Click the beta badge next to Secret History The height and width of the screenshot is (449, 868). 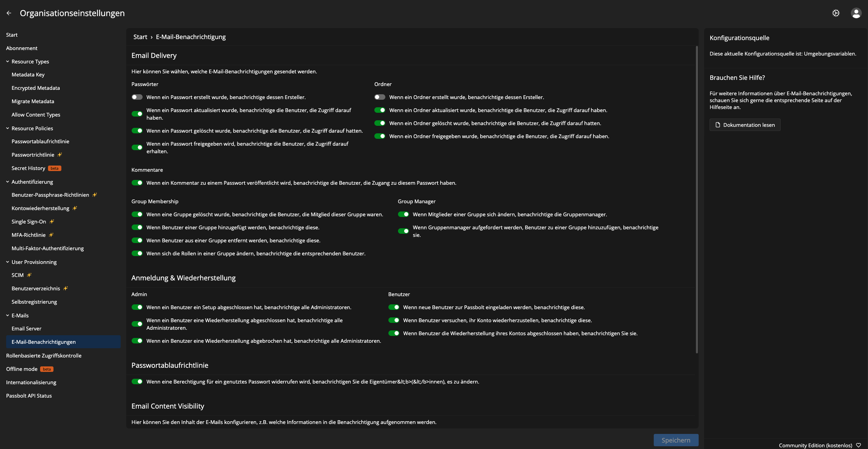point(55,168)
